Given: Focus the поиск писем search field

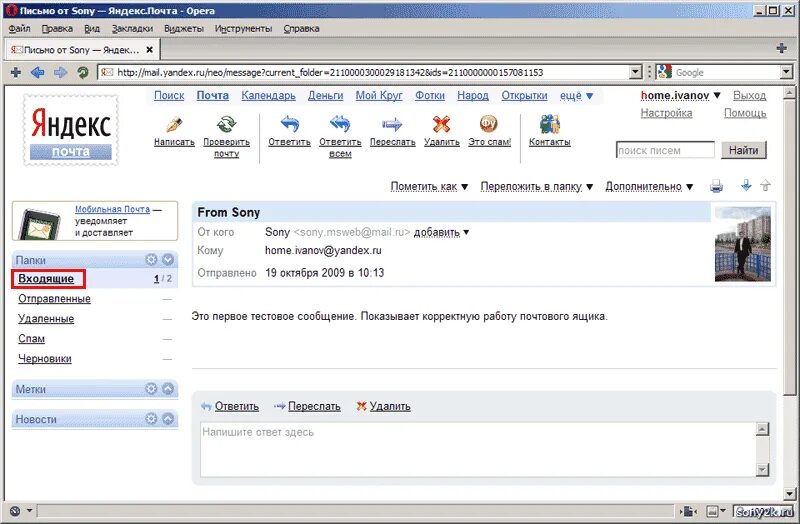Looking at the screenshot, I should click(665, 150).
